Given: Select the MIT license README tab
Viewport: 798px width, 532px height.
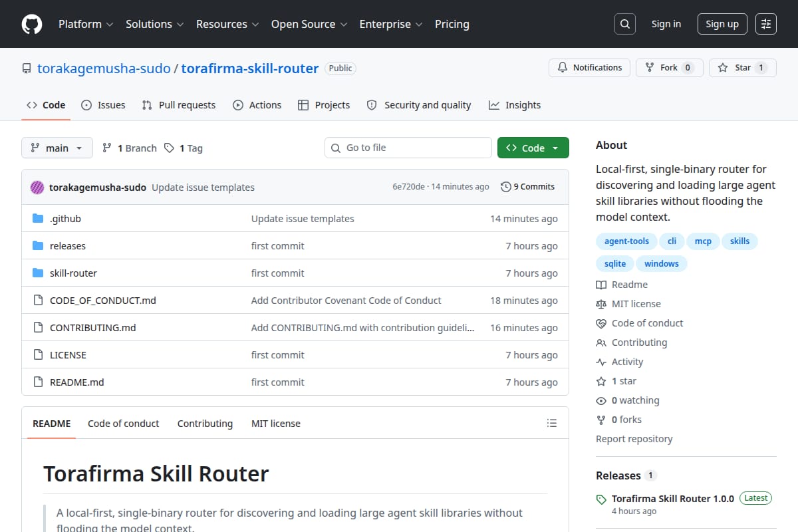Looking at the screenshot, I should [x=276, y=424].
